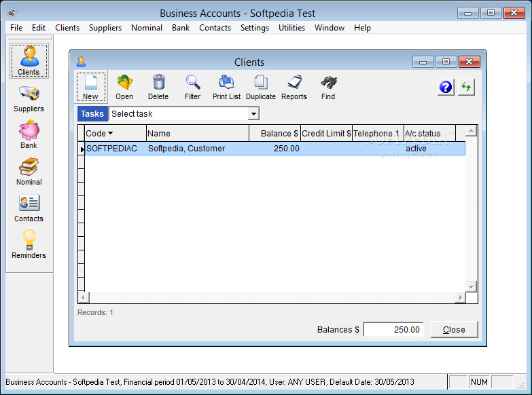Image resolution: width=532 pixels, height=395 pixels.
Task: Click the Name column header
Action: coord(198,133)
